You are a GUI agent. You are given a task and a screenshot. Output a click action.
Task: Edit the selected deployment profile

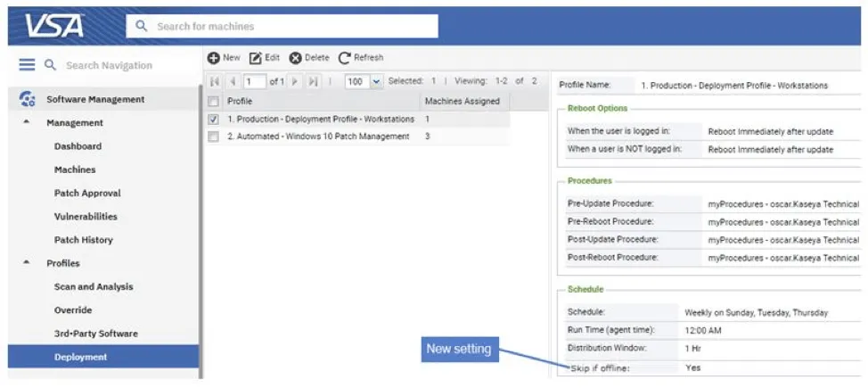[x=265, y=58]
